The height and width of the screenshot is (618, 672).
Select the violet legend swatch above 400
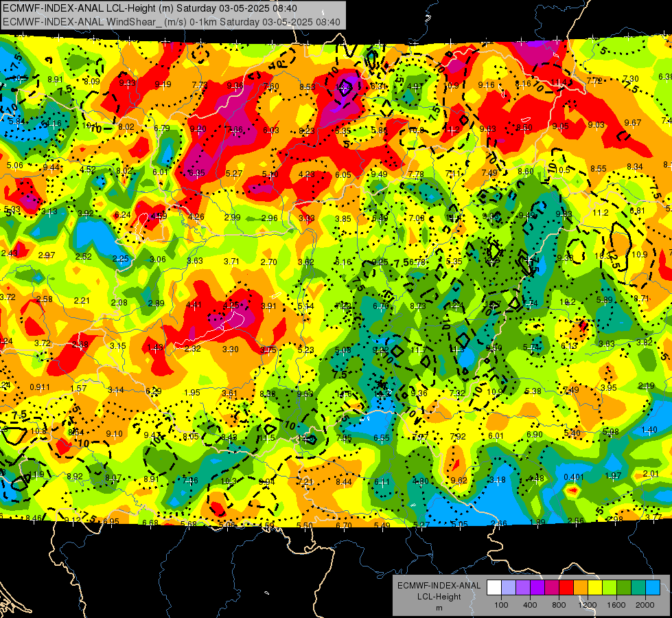(537, 588)
